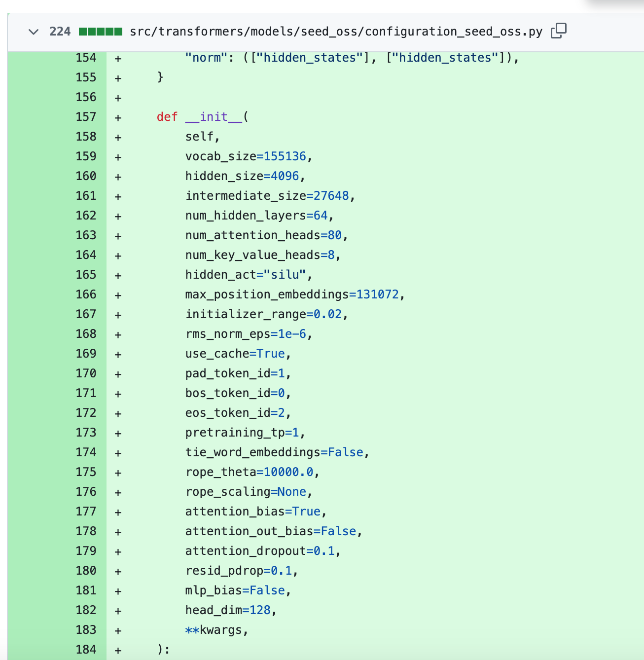Click the max_position_embeddings=131072 line

(294, 294)
